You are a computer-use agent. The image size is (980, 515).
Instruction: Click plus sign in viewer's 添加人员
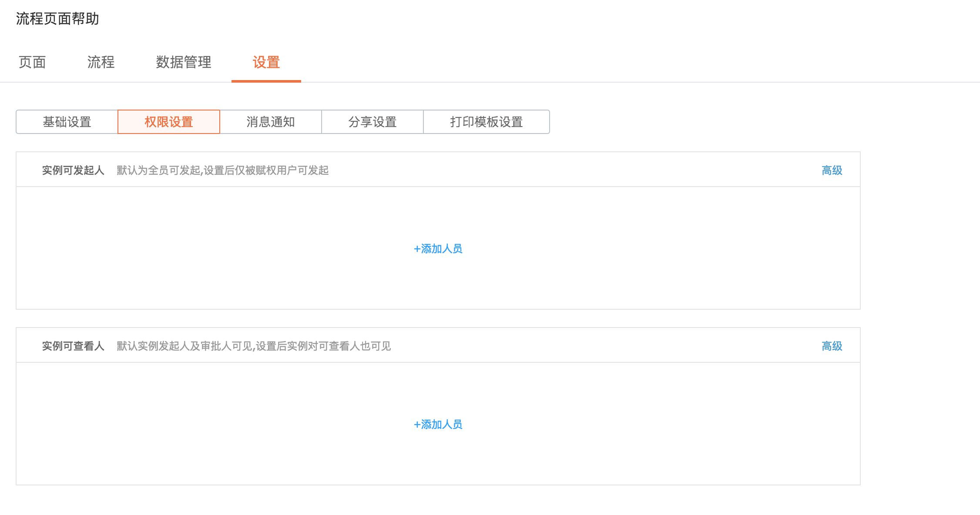[417, 425]
